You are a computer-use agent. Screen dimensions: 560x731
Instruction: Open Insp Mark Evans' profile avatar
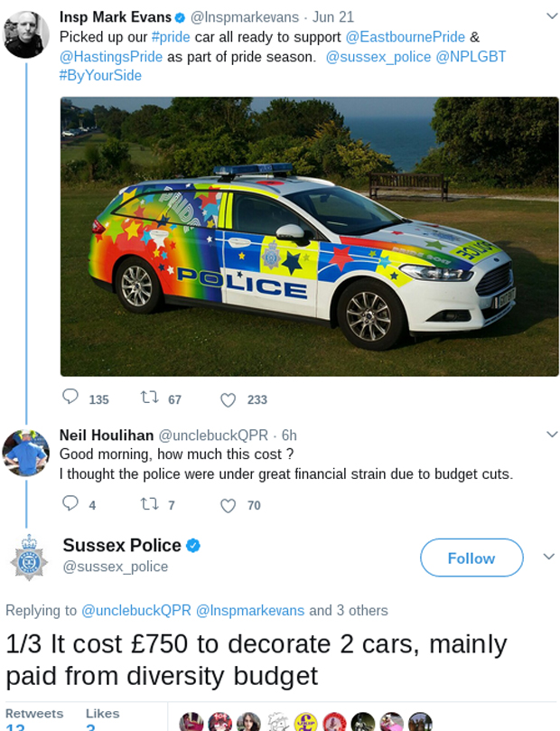coord(26,35)
